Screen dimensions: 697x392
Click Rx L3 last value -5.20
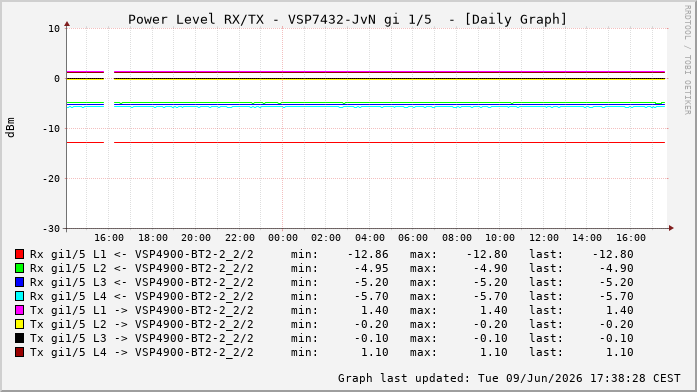pos(617,282)
